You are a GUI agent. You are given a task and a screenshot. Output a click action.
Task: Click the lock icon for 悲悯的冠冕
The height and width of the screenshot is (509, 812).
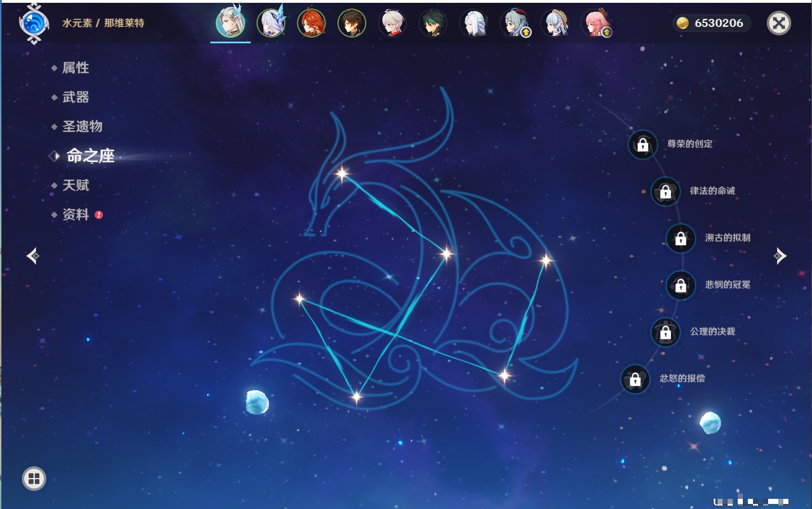[x=681, y=286]
